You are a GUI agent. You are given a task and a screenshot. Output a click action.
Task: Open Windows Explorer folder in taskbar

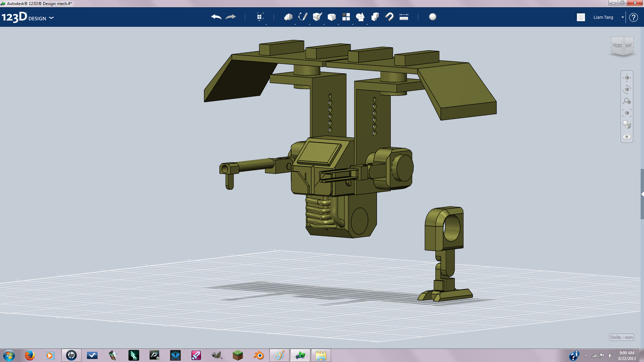point(321,355)
